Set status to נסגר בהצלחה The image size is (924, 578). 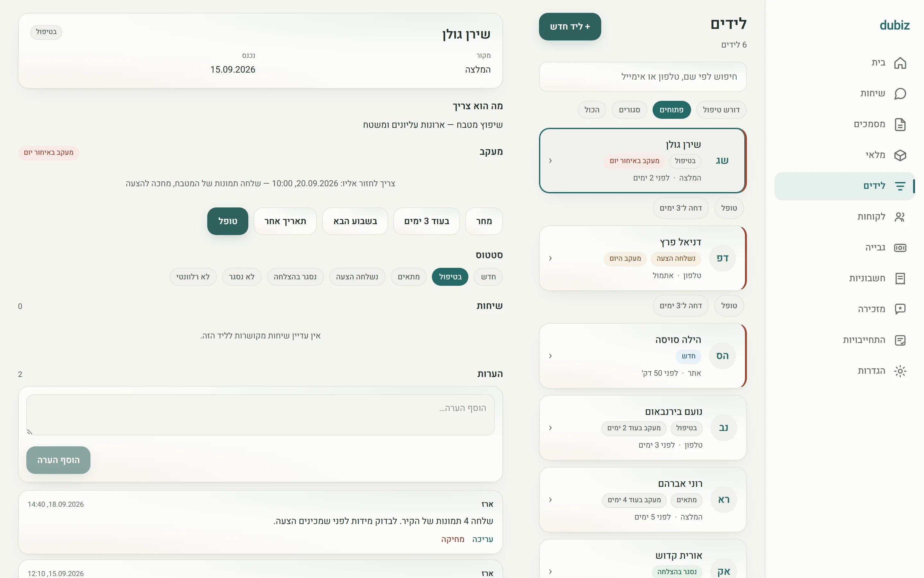[x=295, y=277]
